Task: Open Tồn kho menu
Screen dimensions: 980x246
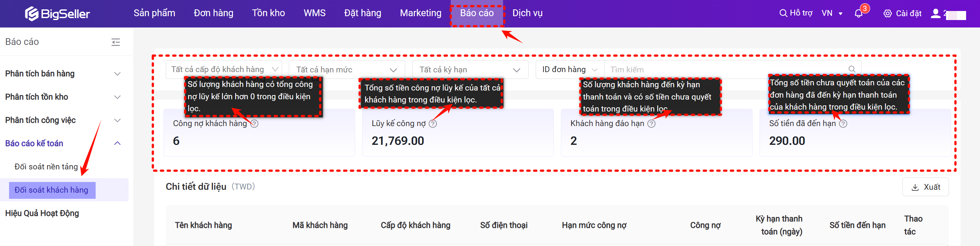Action: coord(268,13)
